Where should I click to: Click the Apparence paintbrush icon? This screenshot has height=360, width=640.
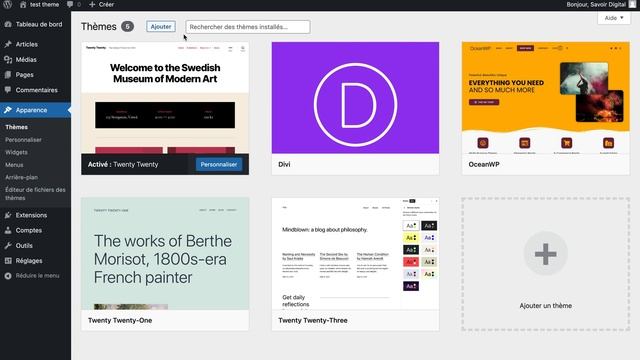(x=8, y=110)
